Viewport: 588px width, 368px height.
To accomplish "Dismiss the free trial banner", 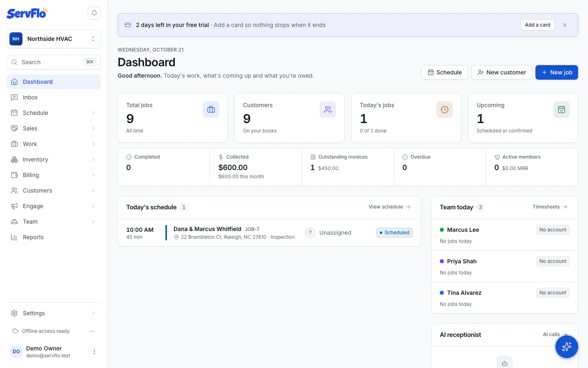I will tap(565, 25).
